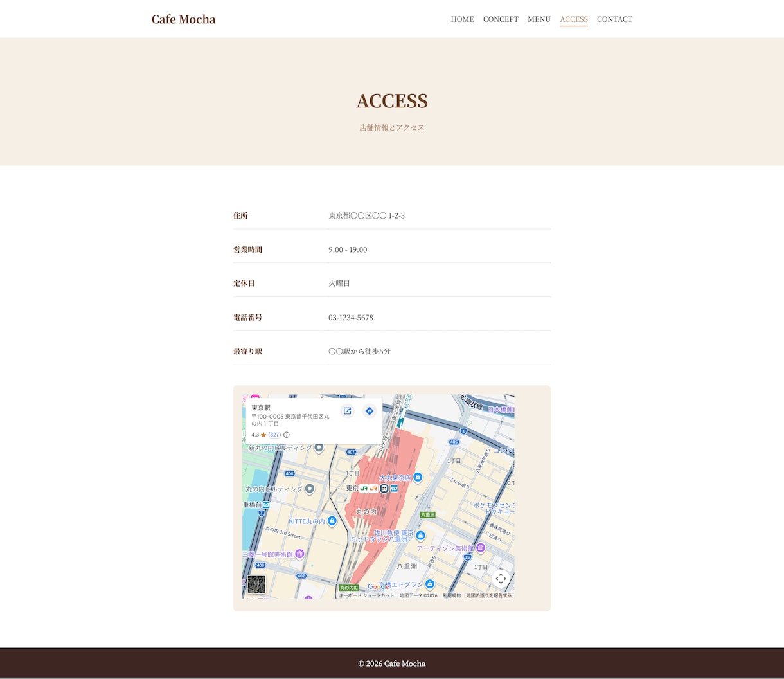Click the 丸の内ビルディング location pin
Screen dimensions: 784x679
[310, 489]
